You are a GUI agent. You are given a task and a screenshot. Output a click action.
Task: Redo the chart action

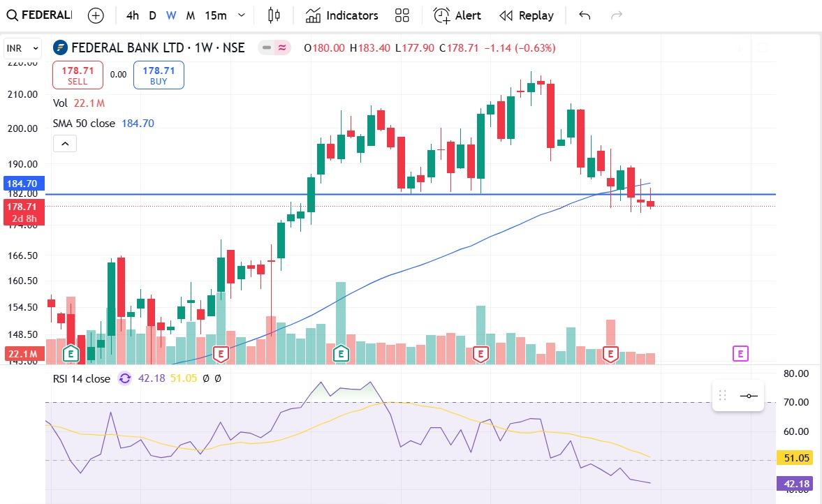(617, 16)
